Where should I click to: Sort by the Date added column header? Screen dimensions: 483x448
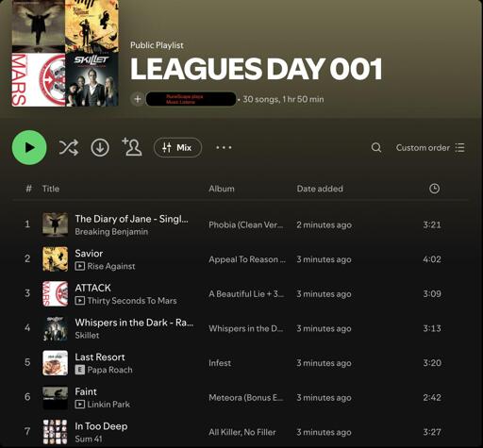pos(320,189)
